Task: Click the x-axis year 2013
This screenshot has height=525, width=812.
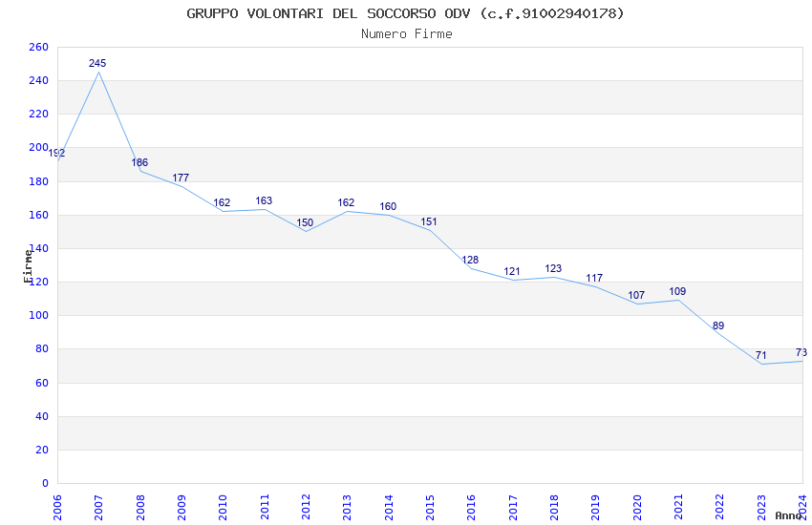Action: tap(348, 508)
